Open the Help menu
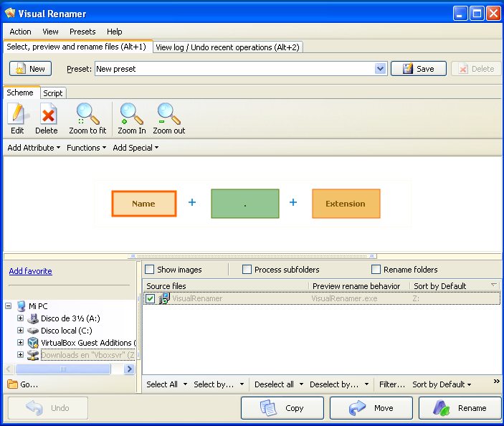 pos(115,32)
